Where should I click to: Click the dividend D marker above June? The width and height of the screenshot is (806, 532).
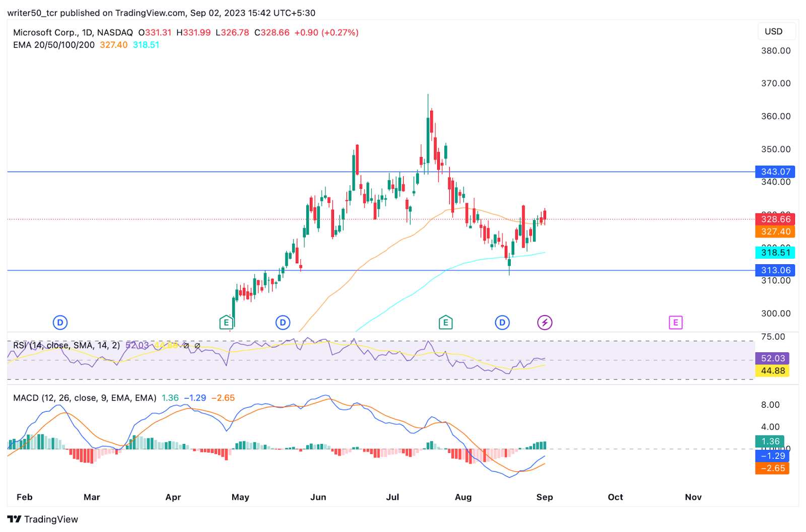pos(283,322)
